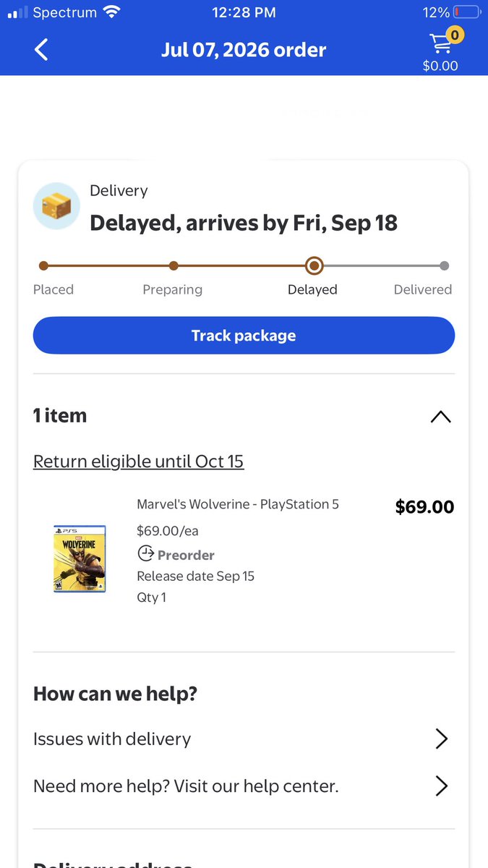Image resolution: width=488 pixels, height=868 pixels.
Task: Tap the back arrow in header
Action: coord(41,50)
